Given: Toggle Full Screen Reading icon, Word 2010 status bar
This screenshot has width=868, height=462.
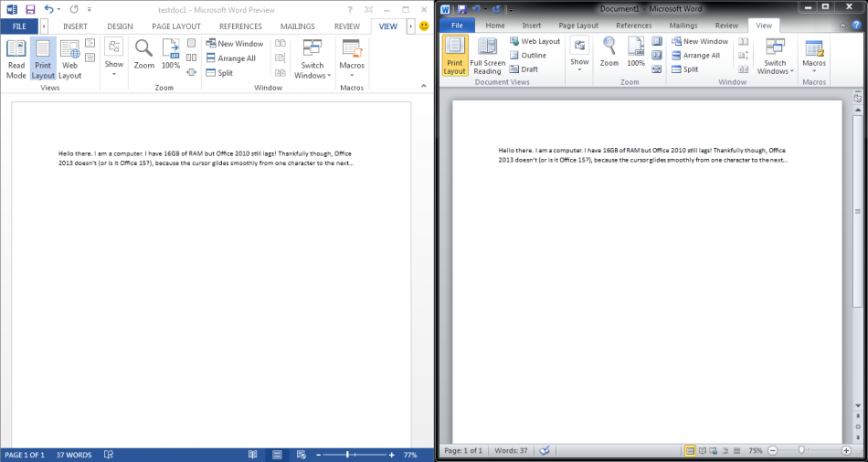Looking at the screenshot, I should click(x=703, y=451).
